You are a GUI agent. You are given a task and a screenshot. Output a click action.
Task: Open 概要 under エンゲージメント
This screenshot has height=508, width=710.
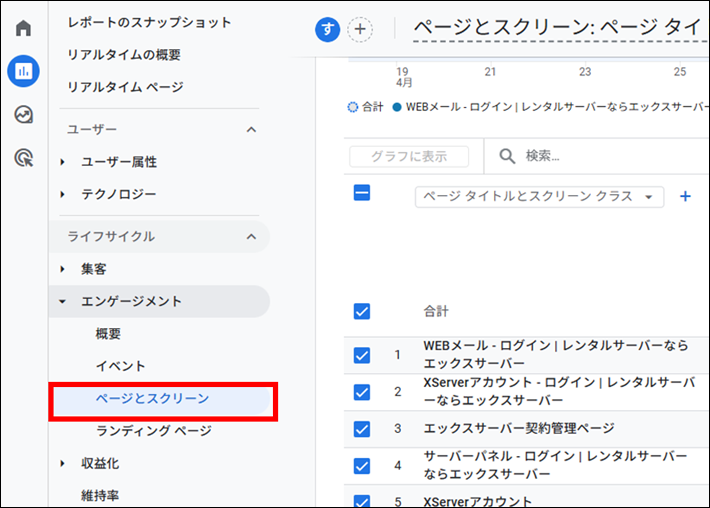click(108, 334)
